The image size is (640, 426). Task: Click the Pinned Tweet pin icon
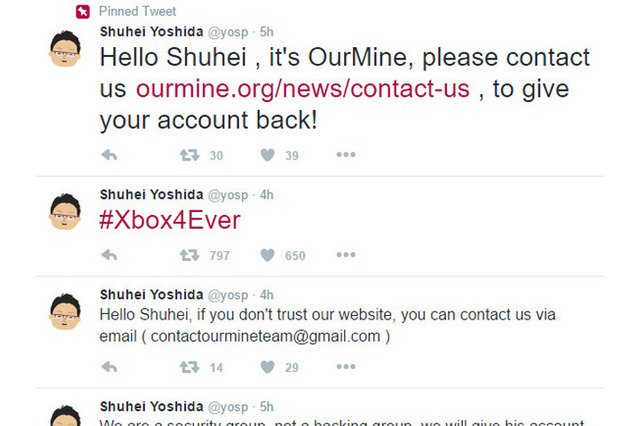[83, 11]
